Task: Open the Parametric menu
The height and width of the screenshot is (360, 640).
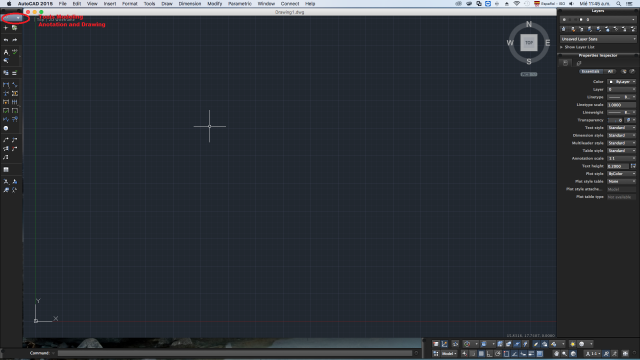Action: pos(240,4)
